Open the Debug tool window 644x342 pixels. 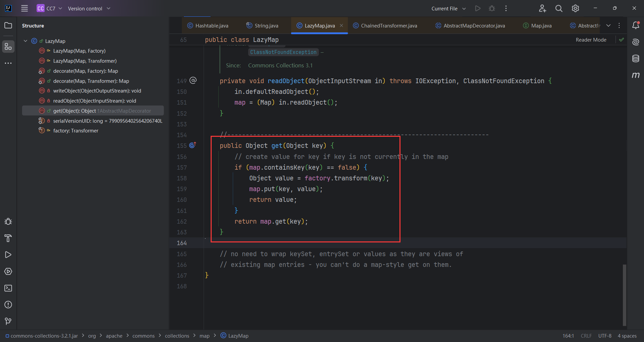8,221
